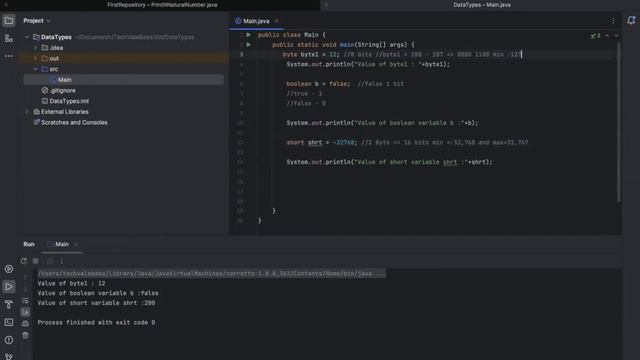Open the Run tool window icon
This screenshot has height=360, width=640.
pyautogui.click(x=9, y=287)
